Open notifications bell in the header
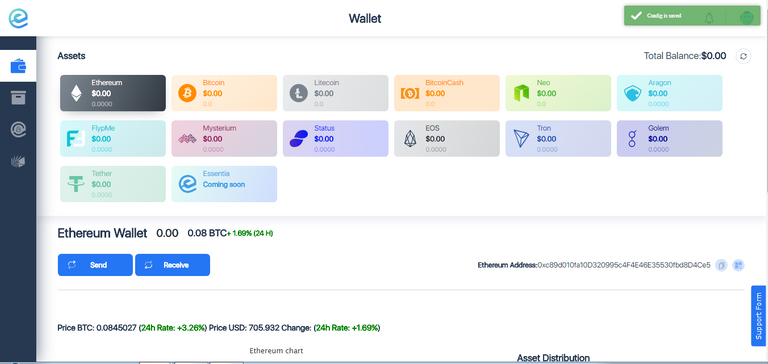Viewport: 768px width, 364px height. tap(709, 18)
